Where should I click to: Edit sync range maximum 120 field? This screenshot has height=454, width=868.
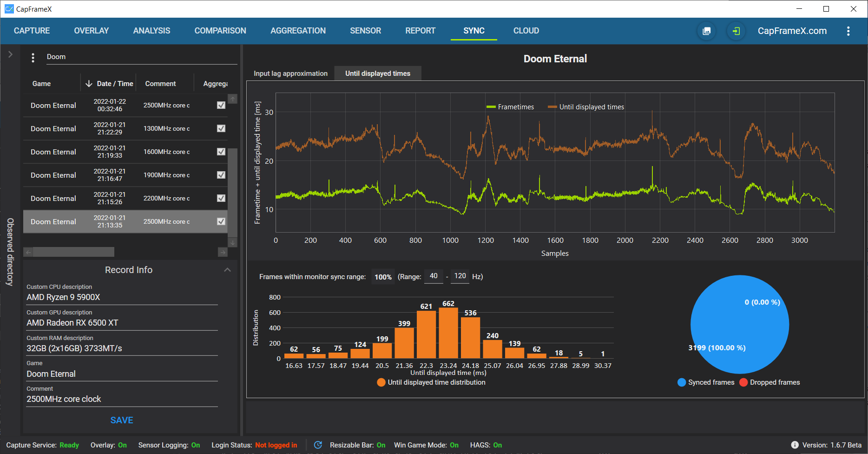pos(460,276)
